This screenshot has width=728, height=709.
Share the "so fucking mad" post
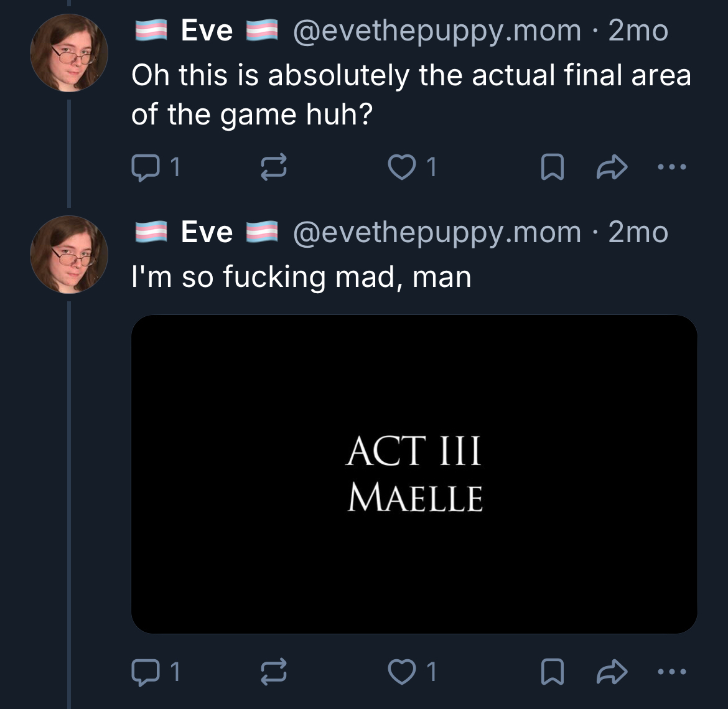click(x=611, y=672)
